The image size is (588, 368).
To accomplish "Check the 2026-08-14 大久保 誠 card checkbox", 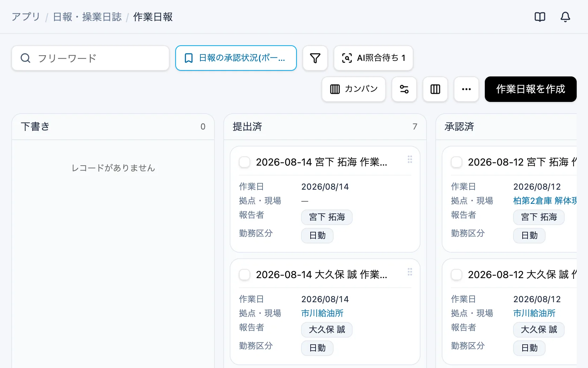I will 245,275.
